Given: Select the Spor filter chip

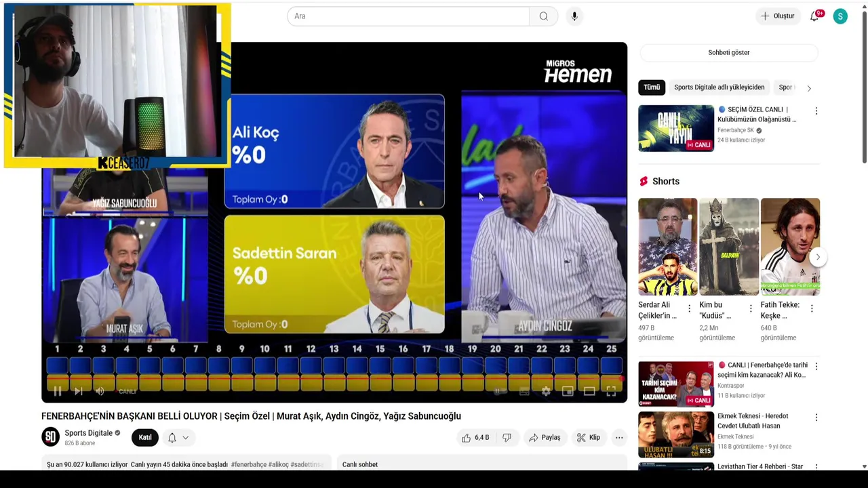Looking at the screenshot, I should [785, 87].
